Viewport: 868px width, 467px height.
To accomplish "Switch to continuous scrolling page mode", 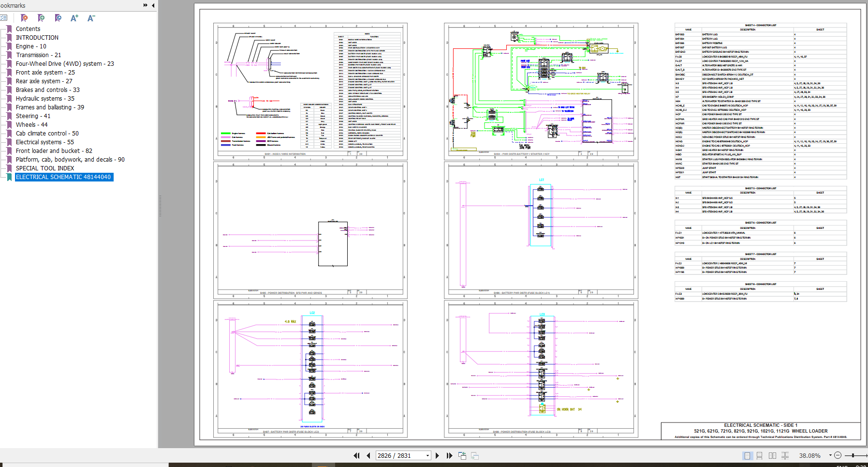I will (759, 455).
